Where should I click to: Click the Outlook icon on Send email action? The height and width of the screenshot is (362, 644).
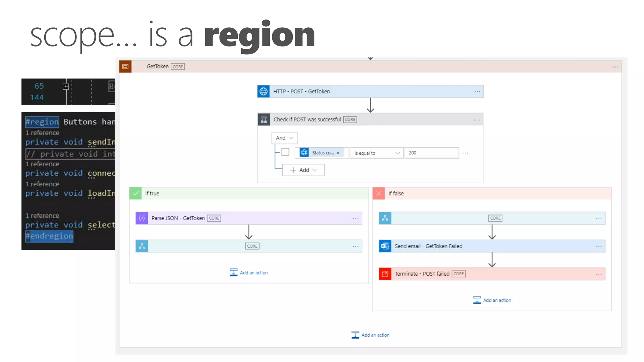(385, 246)
